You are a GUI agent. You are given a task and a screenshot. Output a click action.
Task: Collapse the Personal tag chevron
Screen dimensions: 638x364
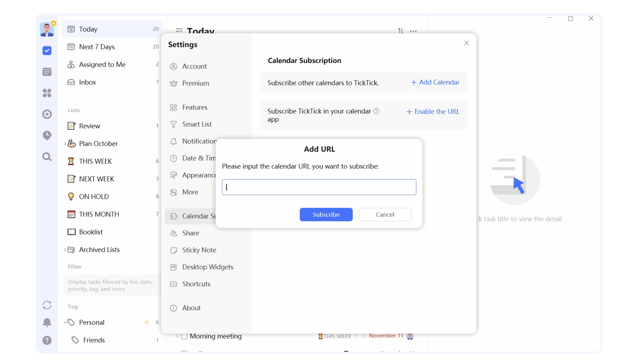click(65, 322)
